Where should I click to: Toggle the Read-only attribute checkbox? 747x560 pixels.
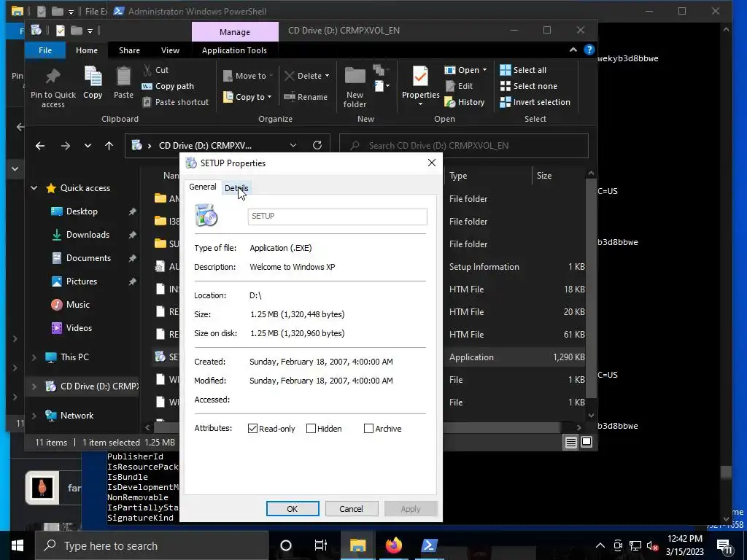coord(253,429)
